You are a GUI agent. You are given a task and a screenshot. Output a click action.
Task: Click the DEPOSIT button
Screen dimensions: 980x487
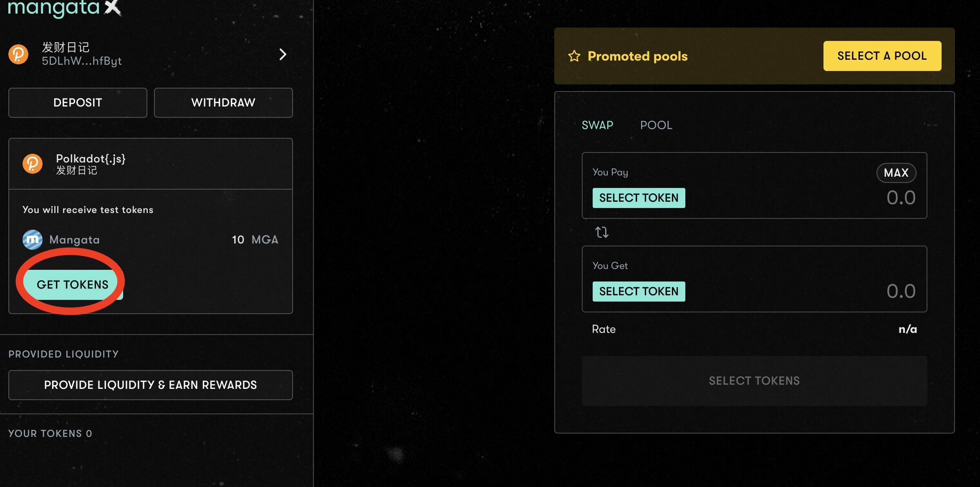[x=78, y=103]
